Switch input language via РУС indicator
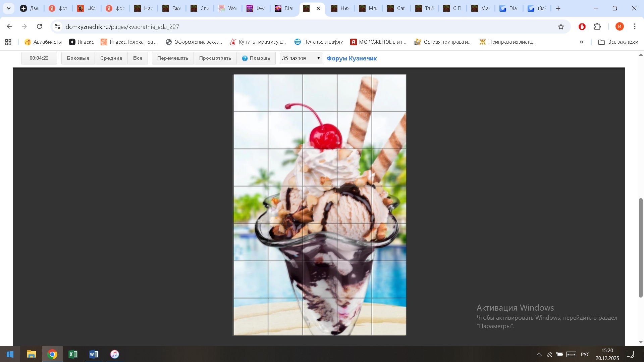This screenshot has height=362, width=644. [585, 354]
